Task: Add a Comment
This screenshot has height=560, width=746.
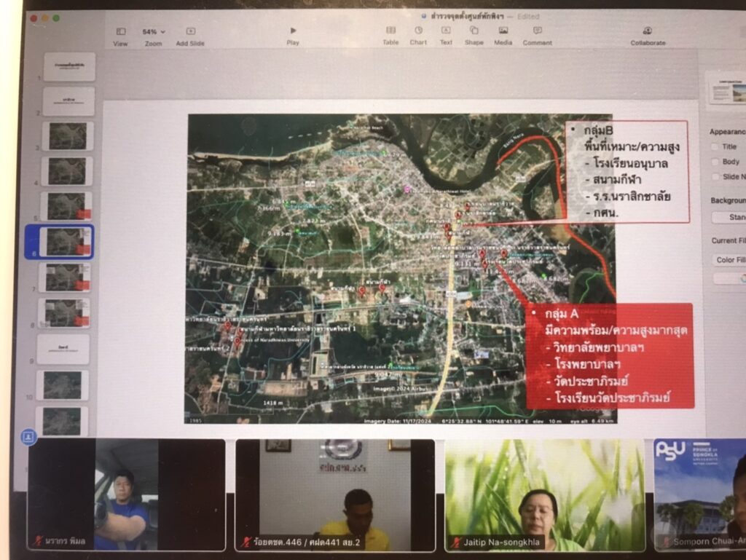Action: pyautogui.click(x=537, y=36)
